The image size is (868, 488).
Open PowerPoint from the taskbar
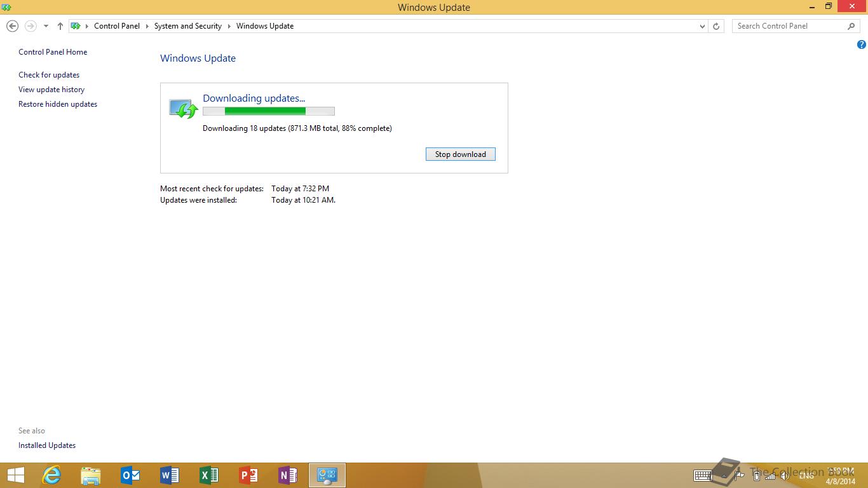248,475
